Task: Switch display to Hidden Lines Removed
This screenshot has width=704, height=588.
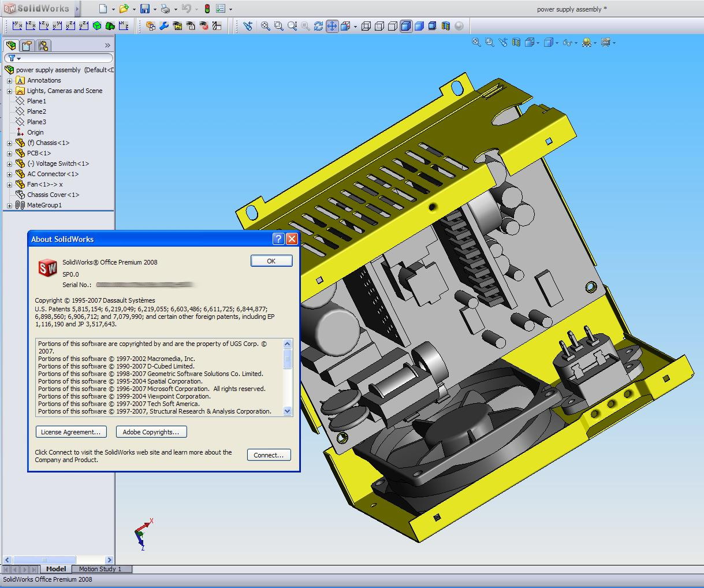Action: point(393,26)
